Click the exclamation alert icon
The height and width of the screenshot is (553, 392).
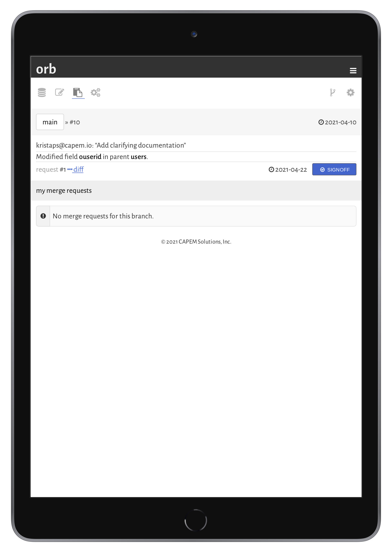pyautogui.click(x=43, y=216)
